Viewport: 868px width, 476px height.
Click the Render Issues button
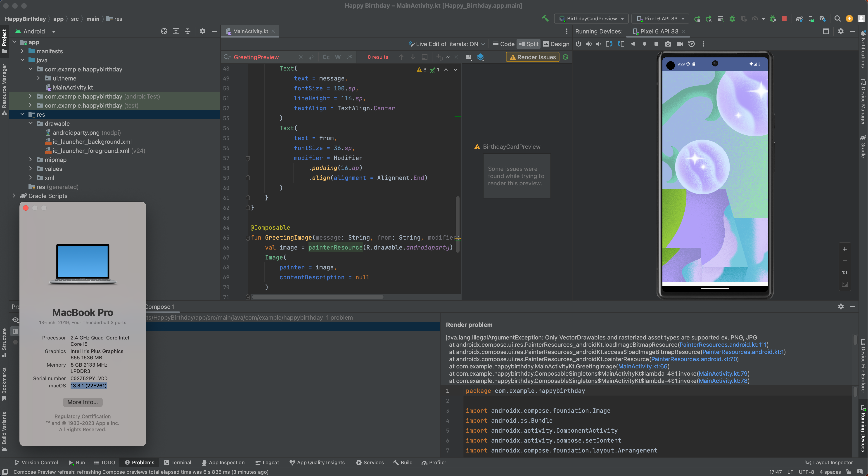point(533,57)
